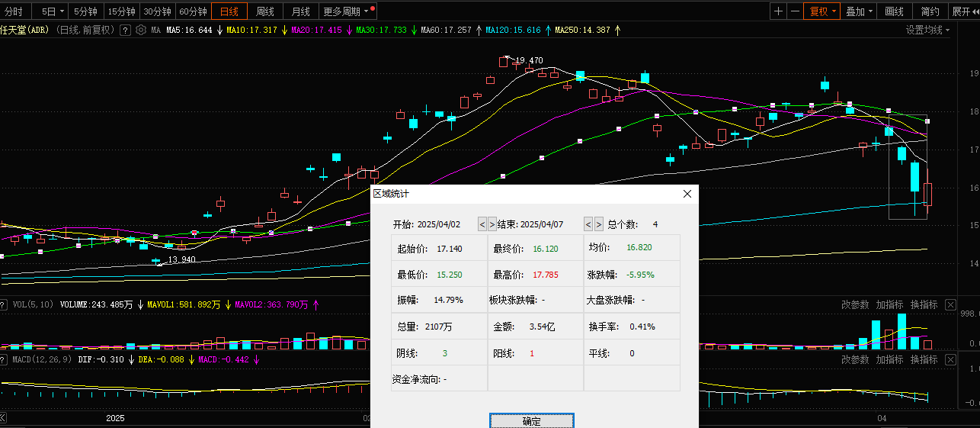The width and height of the screenshot is (980, 428).
Task: Click the bottom-left timeline scroll arrow
Action: pyautogui.click(x=3, y=418)
